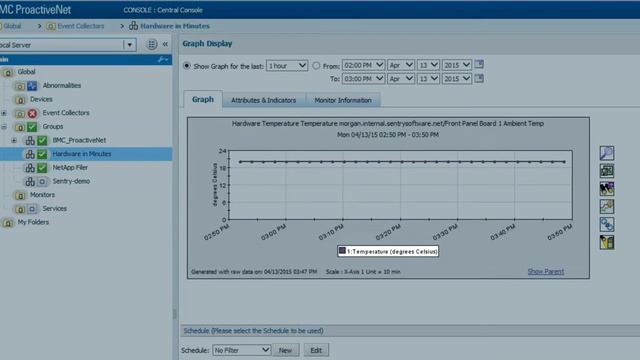
Task: Click the group icon of Sentry-demo
Action: 30,181
